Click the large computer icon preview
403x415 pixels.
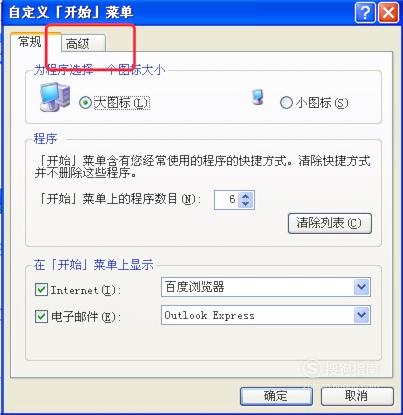click(x=55, y=97)
